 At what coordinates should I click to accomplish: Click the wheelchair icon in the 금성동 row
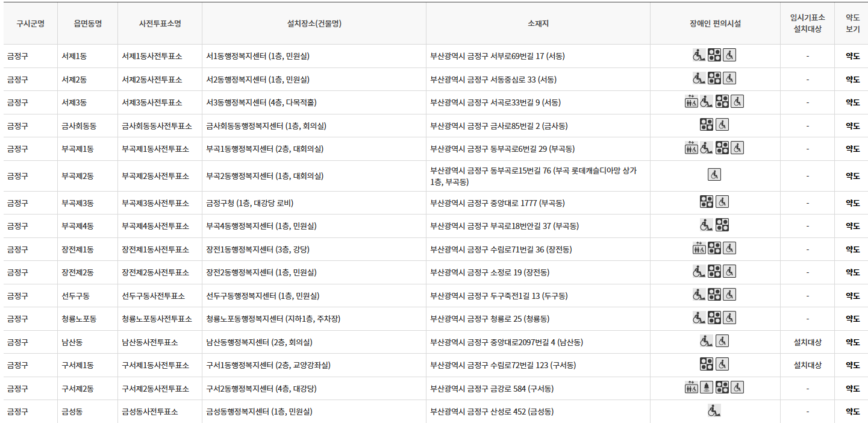click(714, 410)
